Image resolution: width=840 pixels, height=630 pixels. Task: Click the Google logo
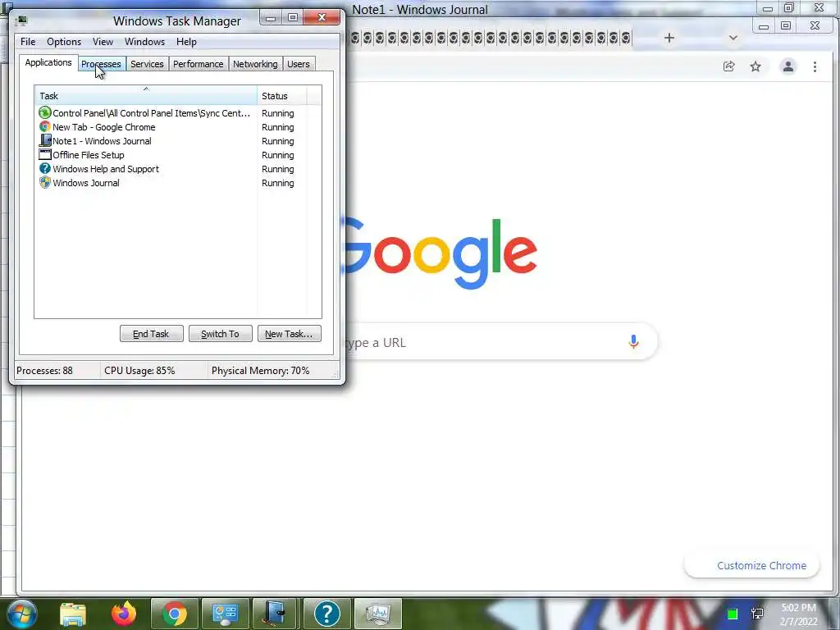pos(440,253)
